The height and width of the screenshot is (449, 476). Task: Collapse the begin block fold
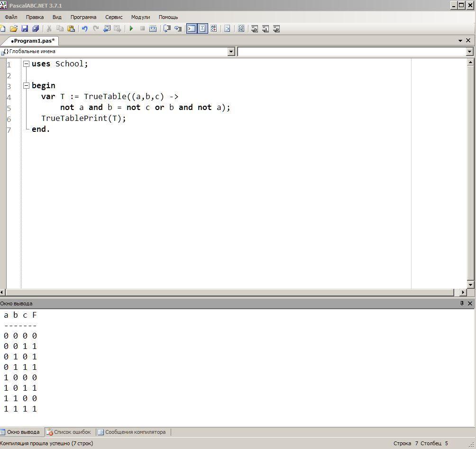(27, 86)
